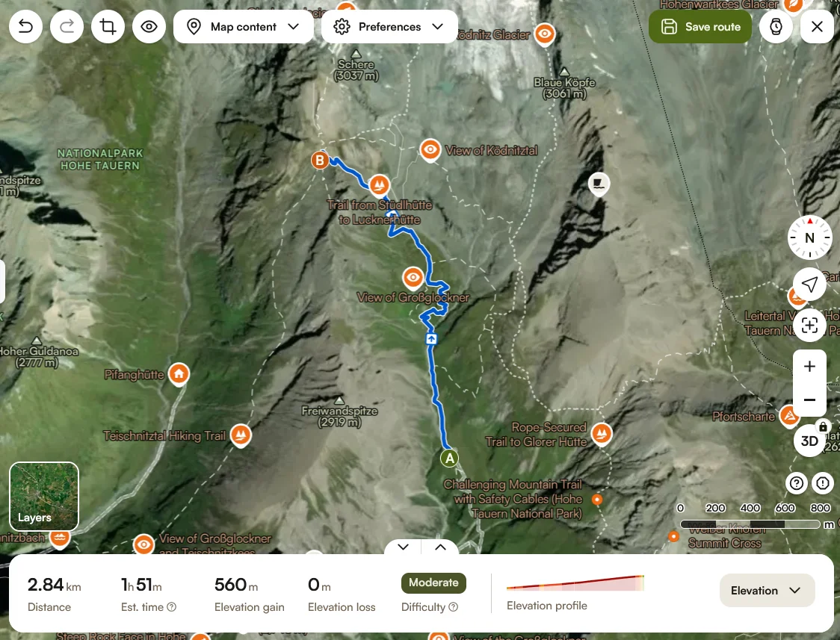The height and width of the screenshot is (640, 840).
Task: Click the Pifanghütte hut marker
Action: [179, 373]
